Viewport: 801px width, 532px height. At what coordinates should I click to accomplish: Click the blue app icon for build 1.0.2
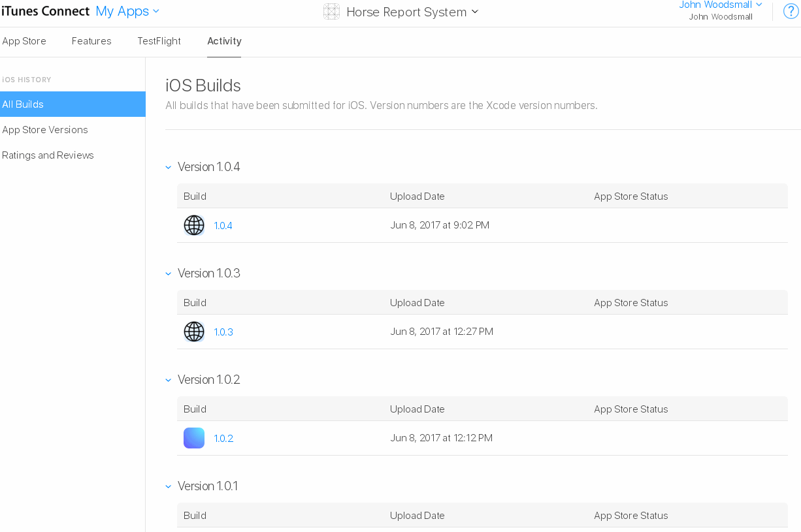[194, 438]
